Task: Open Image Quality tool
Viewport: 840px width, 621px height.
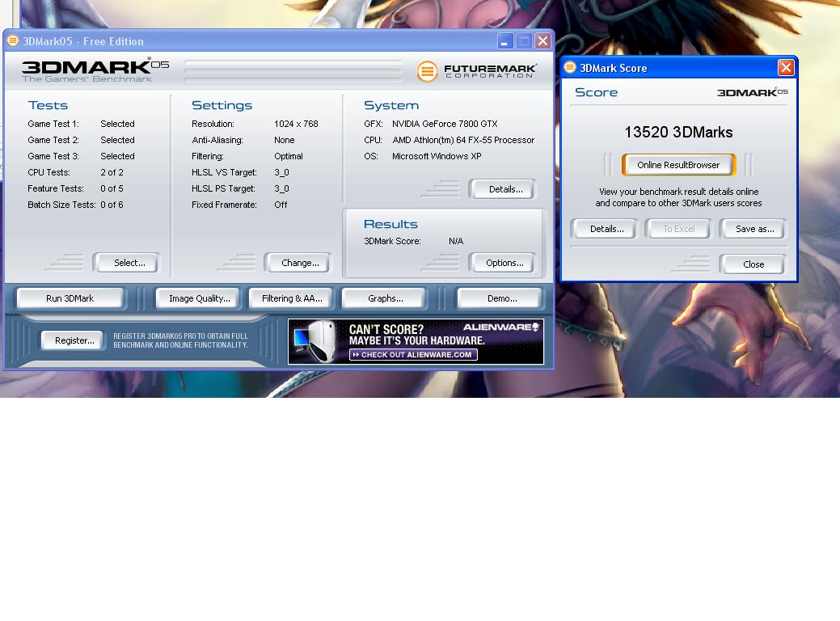Action: pos(199,298)
